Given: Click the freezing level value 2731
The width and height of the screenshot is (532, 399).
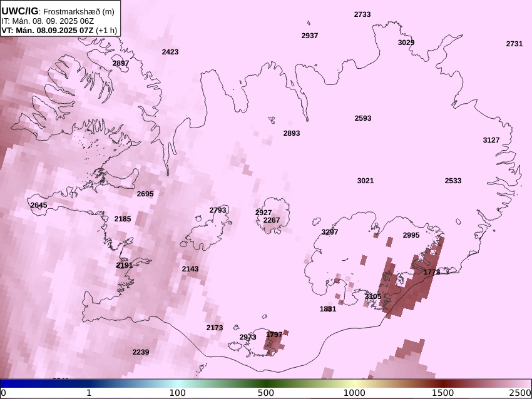Looking at the screenshot, I should 514,44.
